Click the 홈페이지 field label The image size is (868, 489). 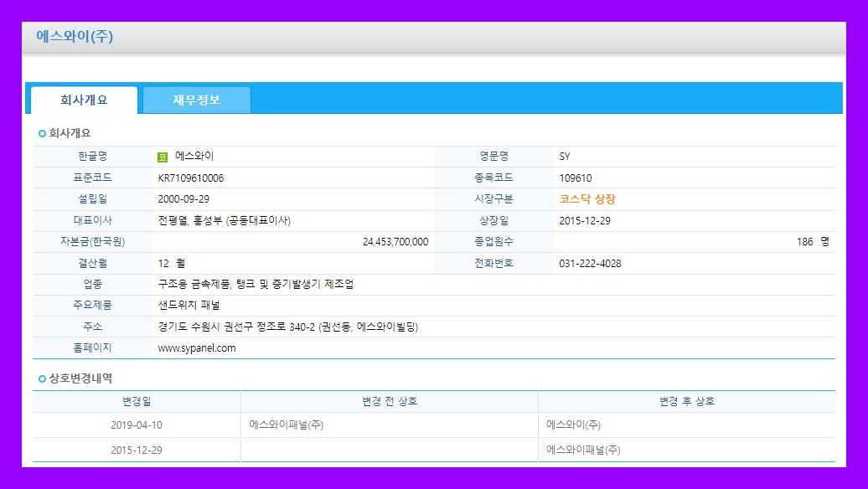click(92, 348)
